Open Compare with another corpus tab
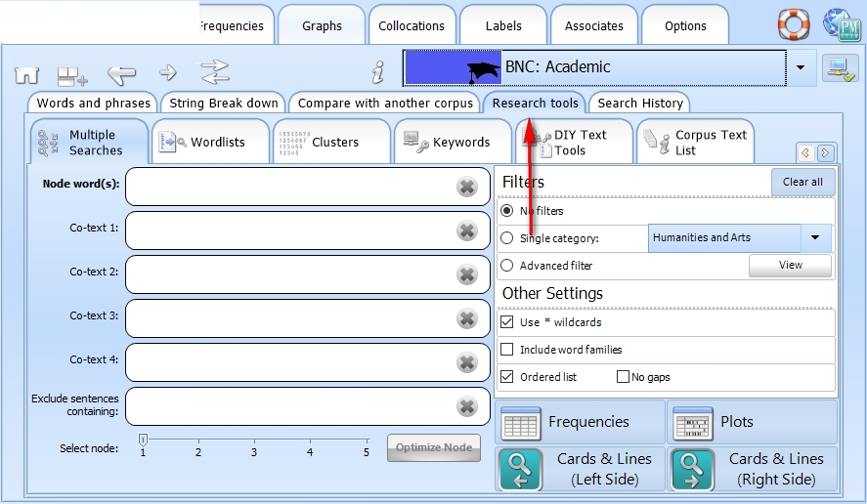The image size is (867, 504). [x=385, y=103]
